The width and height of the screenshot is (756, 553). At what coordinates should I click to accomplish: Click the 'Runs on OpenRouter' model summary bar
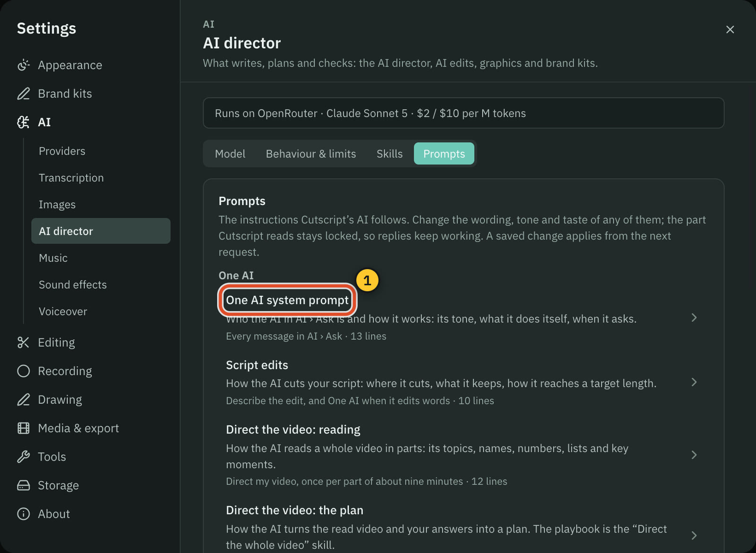[x=464, y=113]
